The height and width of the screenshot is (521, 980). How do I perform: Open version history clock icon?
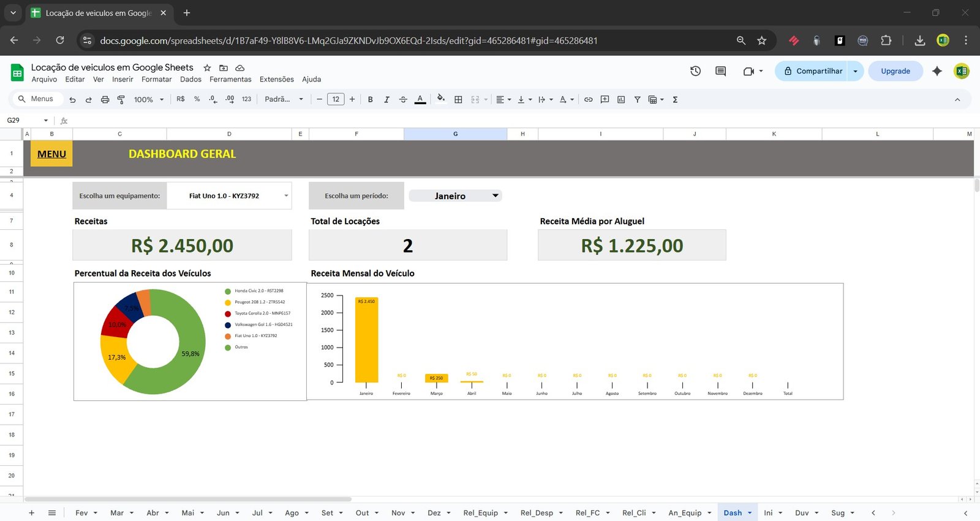coord(695,71)
